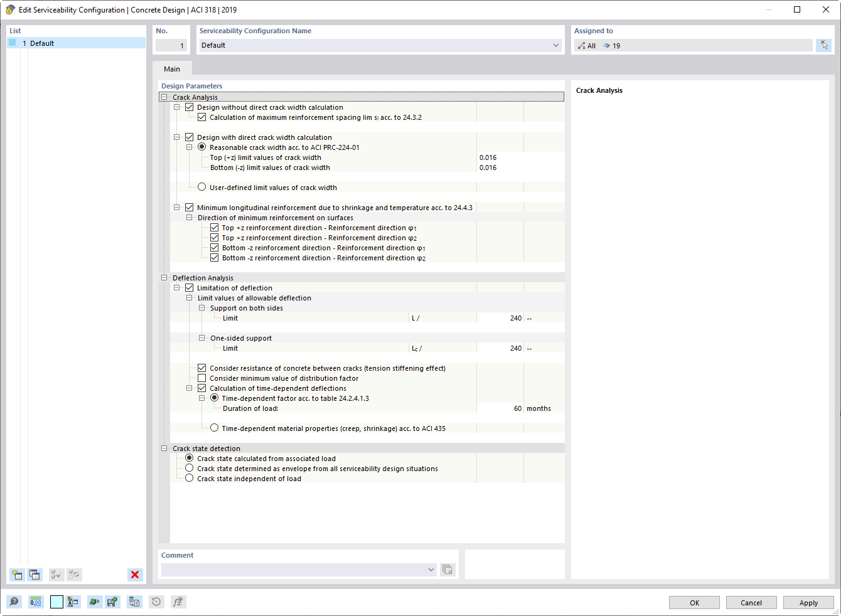This screenshot has width=841, height=616.
Task: Export configuration to file via copy icon
Action: click(x=134, y=602)
